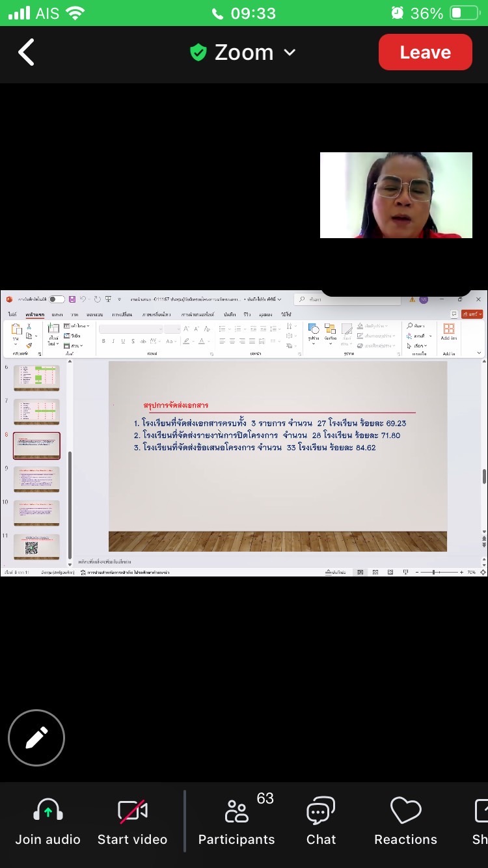Toggle the Bold formatting button
The width and height of the screenshot is (488, 868).
click(103, 341)
